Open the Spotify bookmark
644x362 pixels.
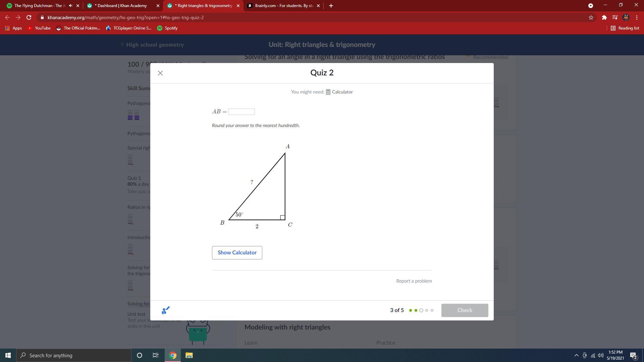coord(167,28)
